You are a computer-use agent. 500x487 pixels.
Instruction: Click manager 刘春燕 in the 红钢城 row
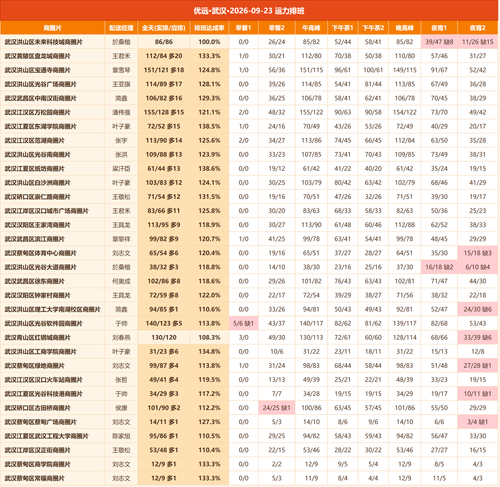point(121,337)
